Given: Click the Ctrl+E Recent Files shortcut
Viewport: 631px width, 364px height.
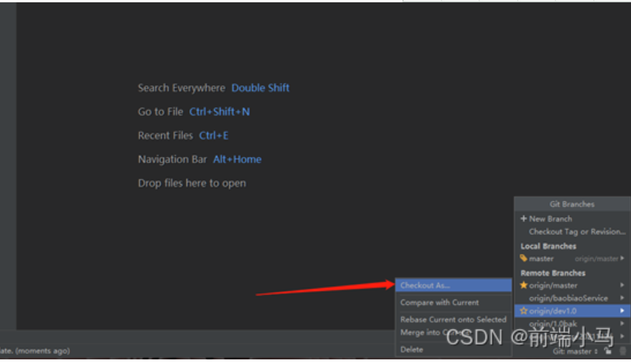Looking at the screenshot, I should pos(213,135).
